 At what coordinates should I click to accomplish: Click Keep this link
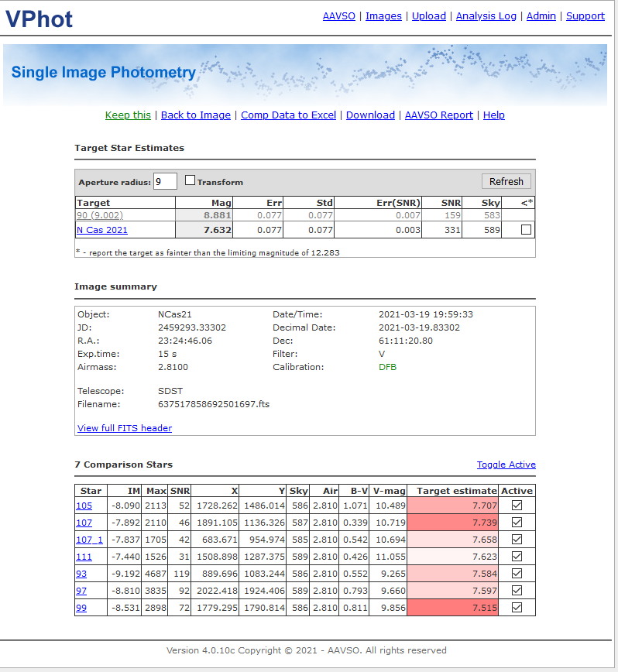click(x=128, y=115)
